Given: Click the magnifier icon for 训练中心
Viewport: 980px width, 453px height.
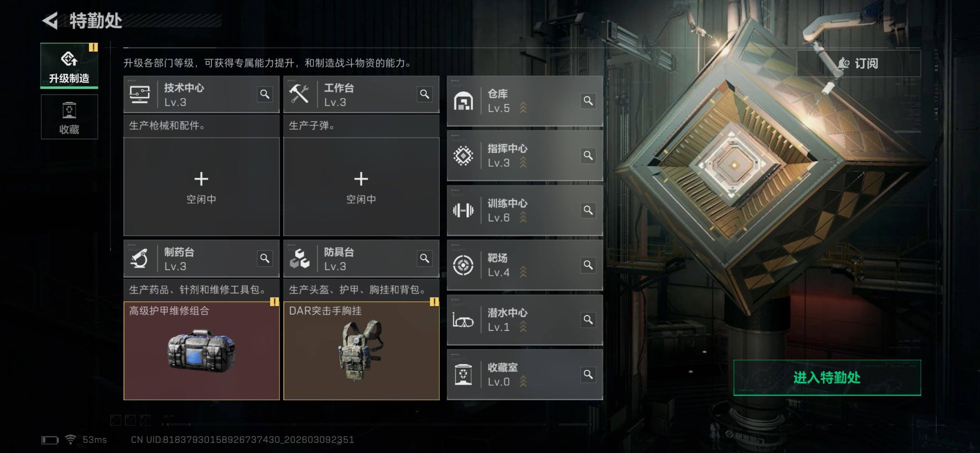Looking at the screenshot, I should (588, 210).
